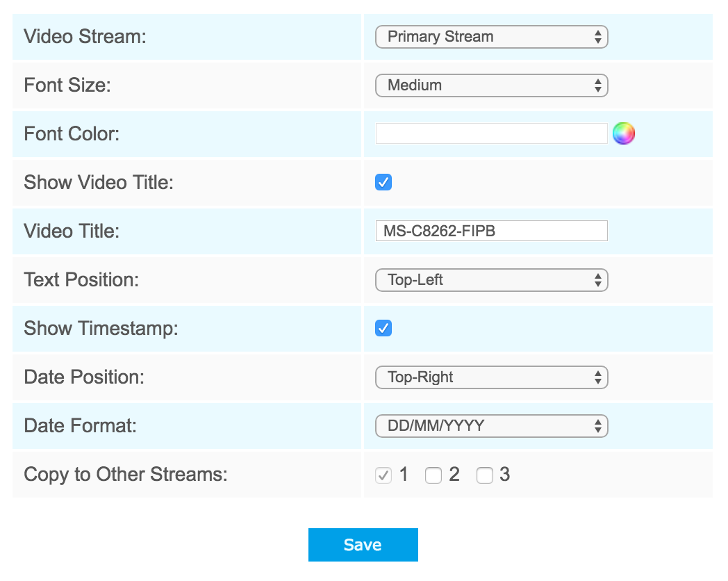Open the Date Position dropdown
728x581 pixels.
491,377
